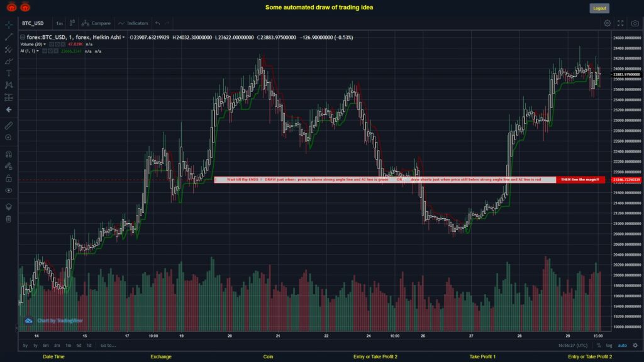Select the trend line drawing tool
This screenshot has height=362, width=644.
pyautogui.click(x=9, y=37)
